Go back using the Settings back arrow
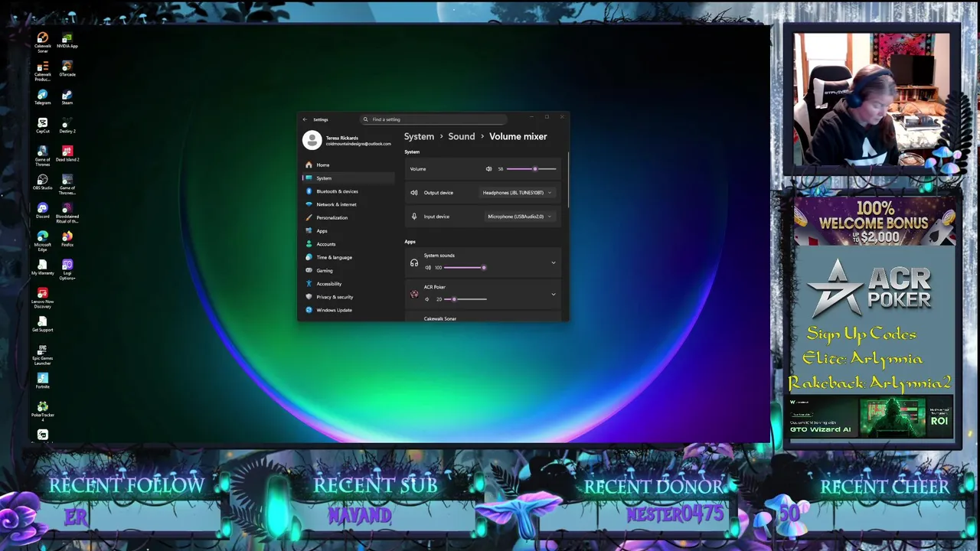 click(x=305, y=119)
